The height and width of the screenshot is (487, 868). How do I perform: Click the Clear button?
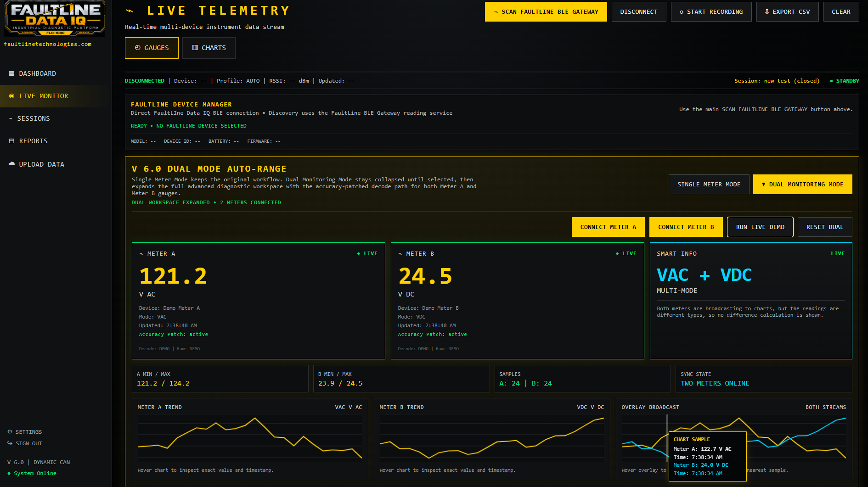[x=841, y=11]
